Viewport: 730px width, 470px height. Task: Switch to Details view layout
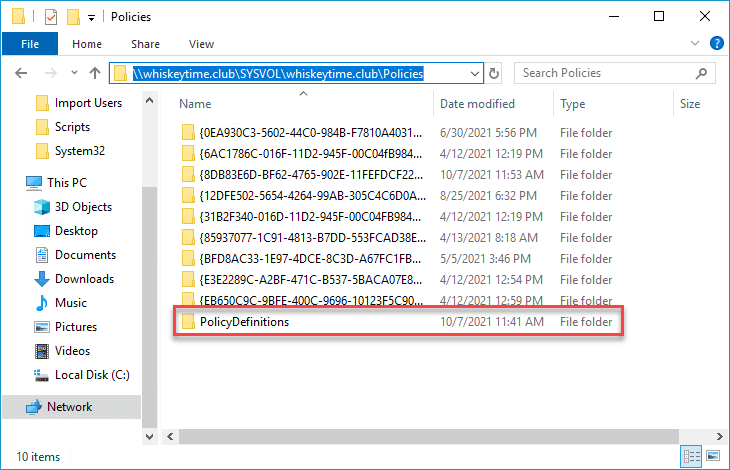(x=692, y=457)
